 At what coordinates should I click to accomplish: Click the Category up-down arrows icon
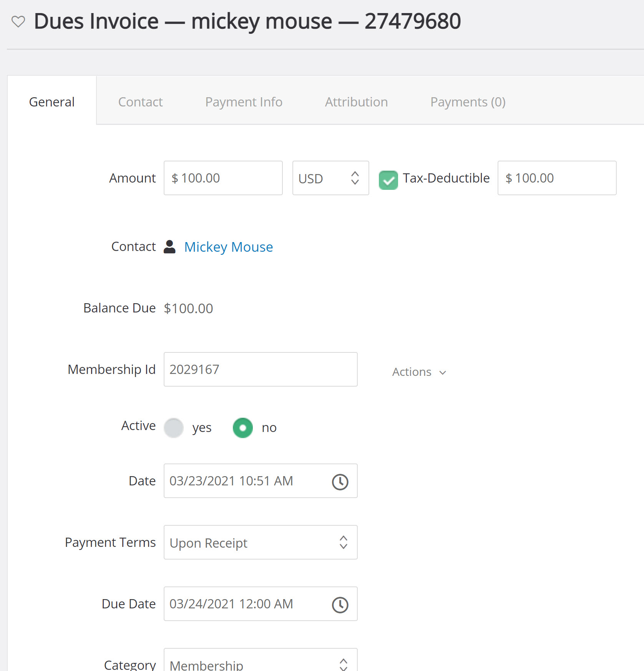pos(344,664)
